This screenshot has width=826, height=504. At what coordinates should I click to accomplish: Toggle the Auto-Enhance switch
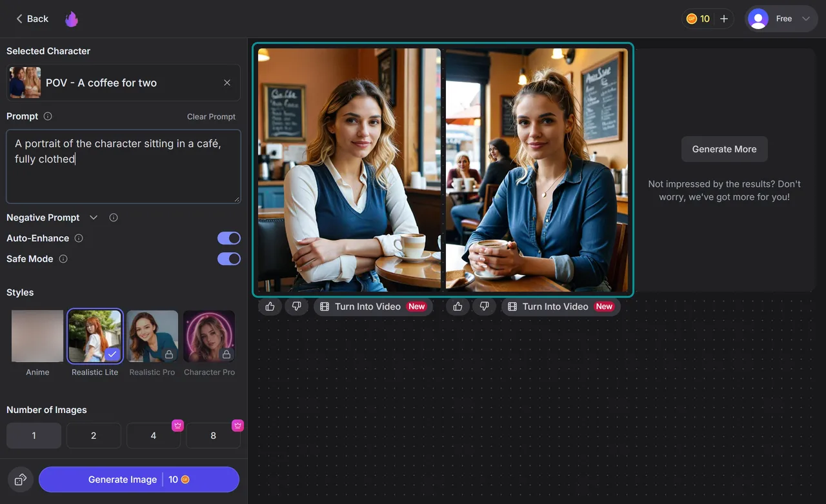tap(229, 238)
